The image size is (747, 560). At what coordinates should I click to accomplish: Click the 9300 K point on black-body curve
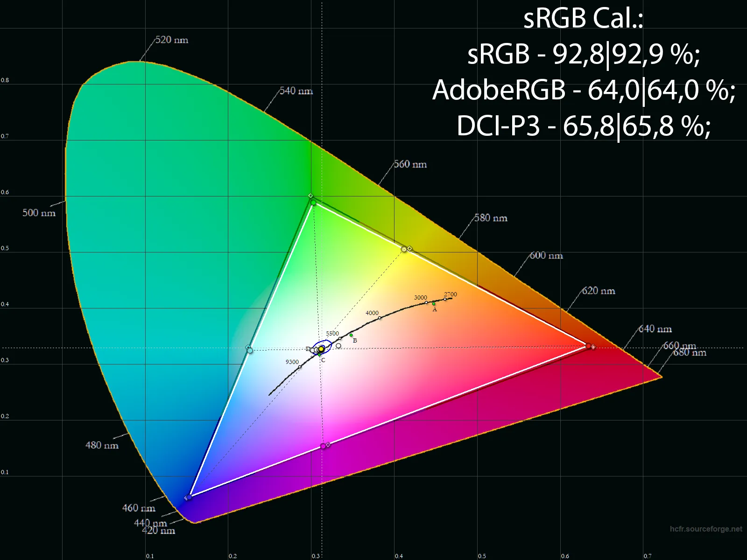point(300,367)
